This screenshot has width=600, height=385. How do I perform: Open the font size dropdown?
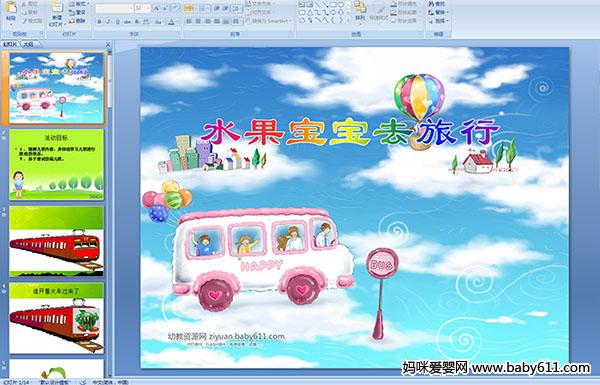tap(143, 8)
